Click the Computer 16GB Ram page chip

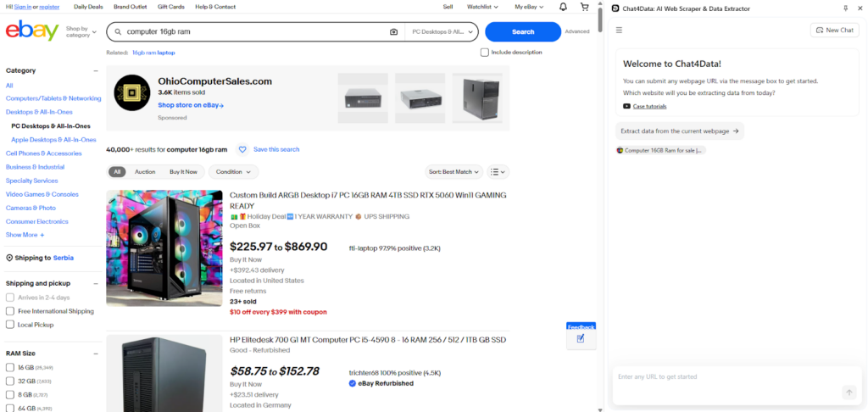(661, 150)
